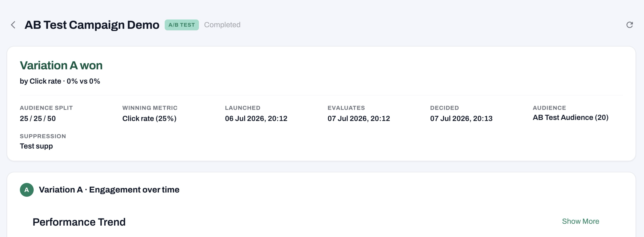The width and height of the screenshot is (644, 237).
Task: Click the audience split value 25 / 25 / 50
Action: 38,118
